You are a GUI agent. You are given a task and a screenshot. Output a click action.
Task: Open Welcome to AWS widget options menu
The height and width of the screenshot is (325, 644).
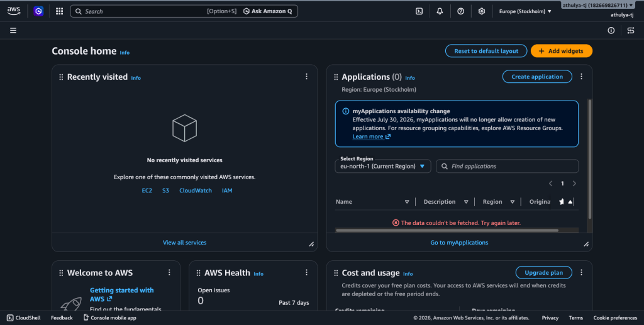(169, 272)
